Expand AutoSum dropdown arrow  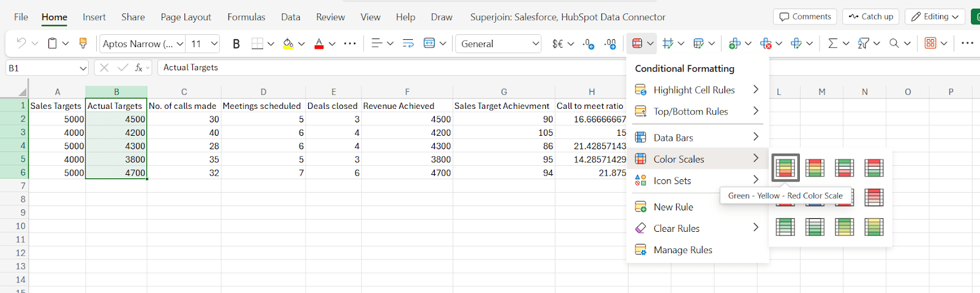click(846, 43)
